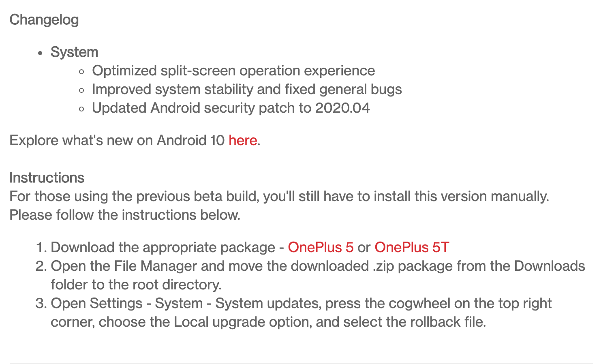Click the 'For those using the previous beta build' sentence
The image size is (616, 364).
tap(279, 196)
